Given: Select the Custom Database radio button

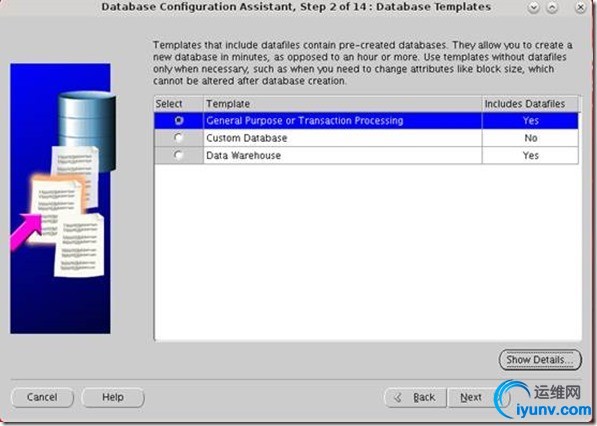Looking at the screenshot, I should [x=178, y=137].
